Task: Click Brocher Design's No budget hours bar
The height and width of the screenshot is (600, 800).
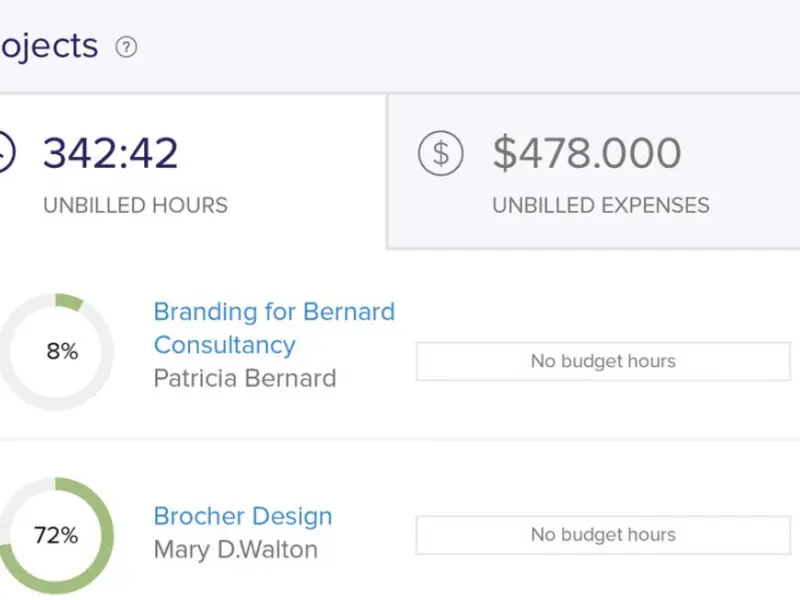Action: tap(602, 535)
